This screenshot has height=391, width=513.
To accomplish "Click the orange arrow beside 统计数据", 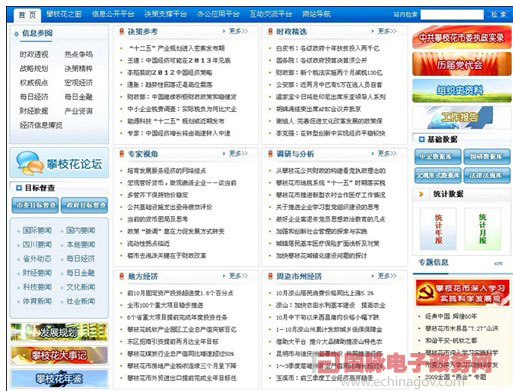I will pyautogui.click(x=421, y=194).
